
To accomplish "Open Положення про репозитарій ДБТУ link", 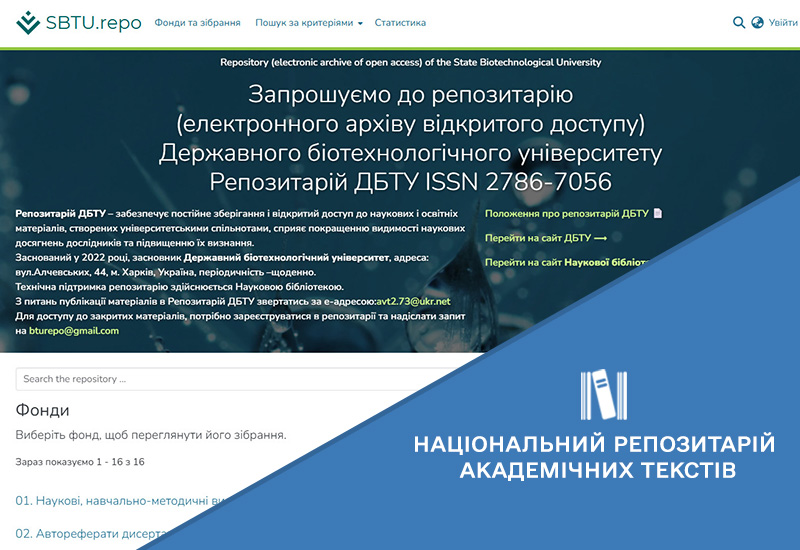I will [566, 213].
